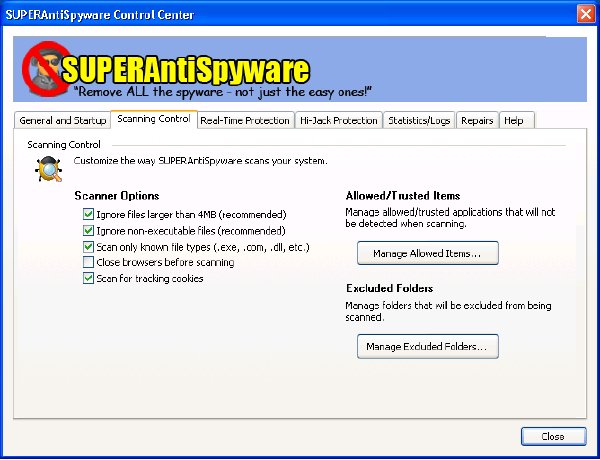Click the SUPERAntiSpyware Control Center title bar
Screen dimensions: 600x460
coord(287,15)
